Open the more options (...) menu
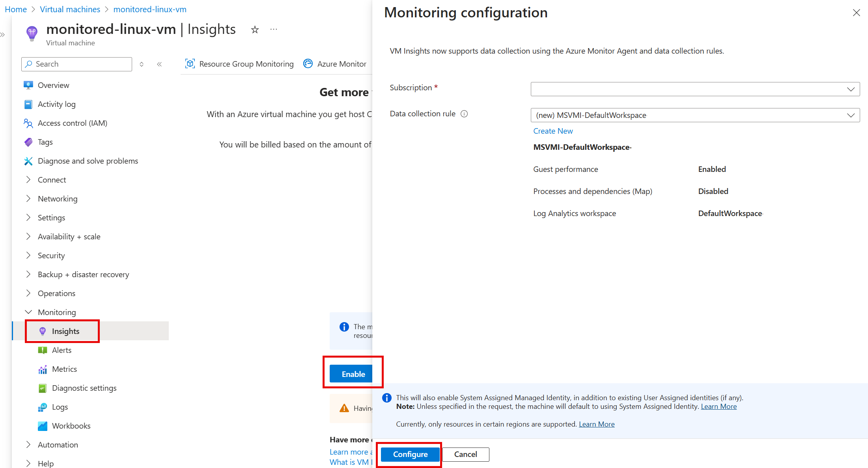Screen dimensions: 868x468 [x=273, y=29]
